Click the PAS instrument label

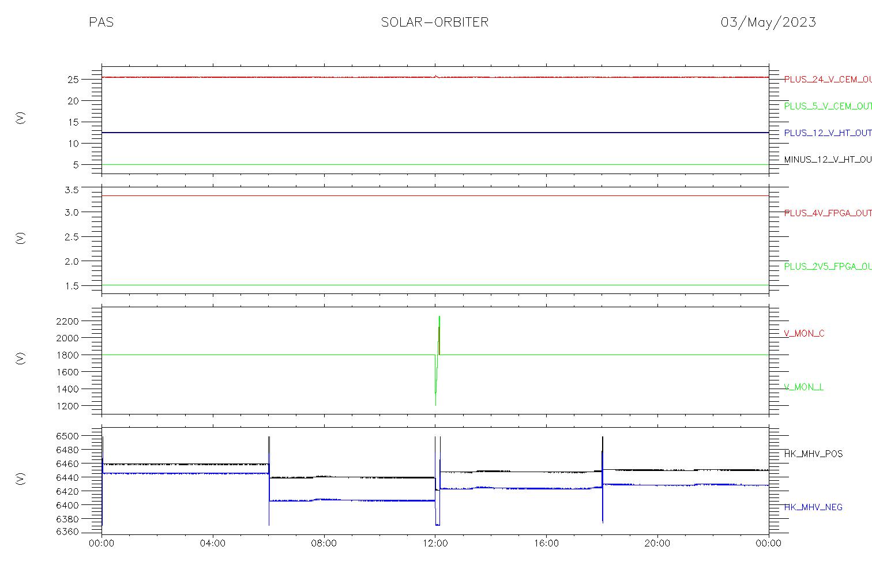pos(102,22)
